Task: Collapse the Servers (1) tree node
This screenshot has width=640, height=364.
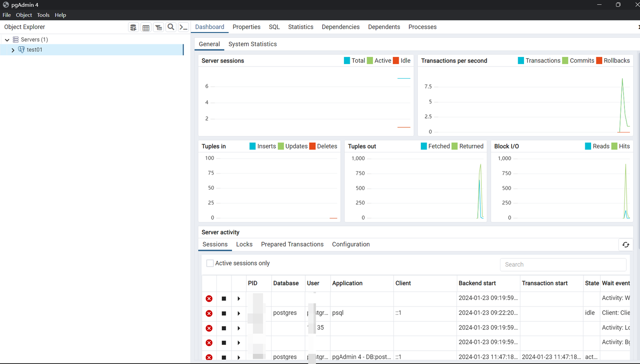Action: point(7,40)
